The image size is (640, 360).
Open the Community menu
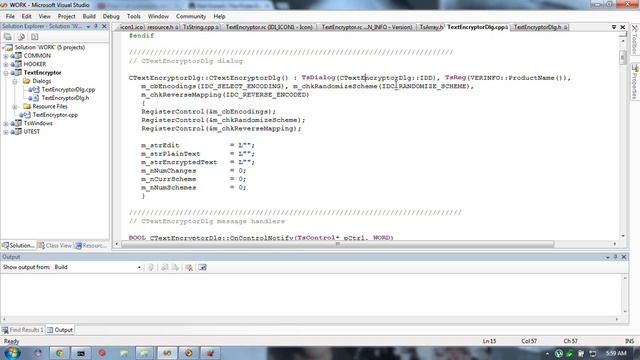tap(191, 16)
